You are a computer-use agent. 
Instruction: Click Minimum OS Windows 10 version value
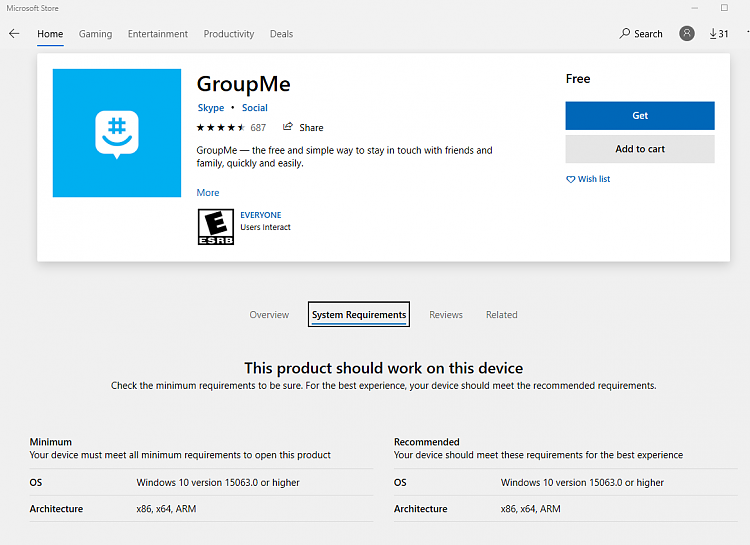tap(218, 482)
